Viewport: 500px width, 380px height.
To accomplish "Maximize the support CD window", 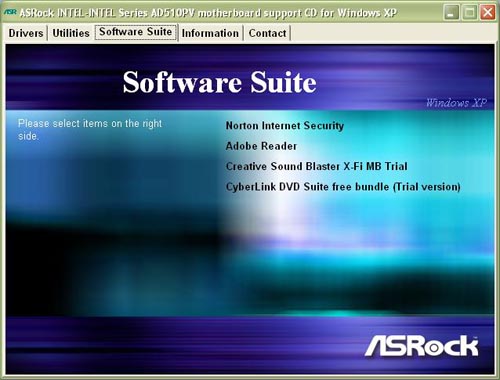I will pyautogui.click(x=469, y=13).
